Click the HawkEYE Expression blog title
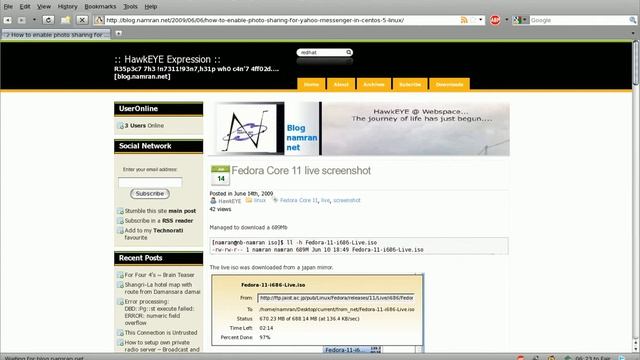The width and height of the screenshot is (640, 360). click(x=167, y=59)
